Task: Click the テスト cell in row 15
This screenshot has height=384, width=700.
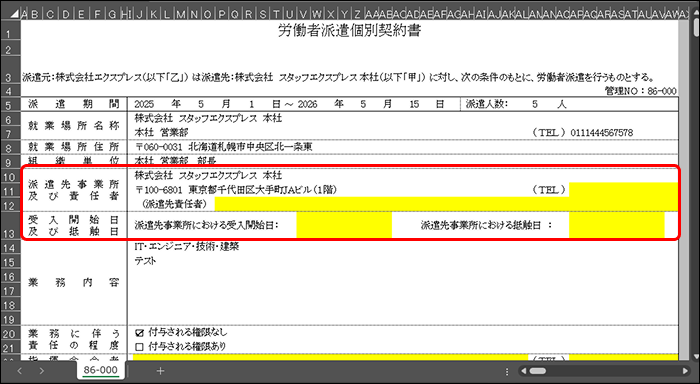Action: tap(145, 261)
